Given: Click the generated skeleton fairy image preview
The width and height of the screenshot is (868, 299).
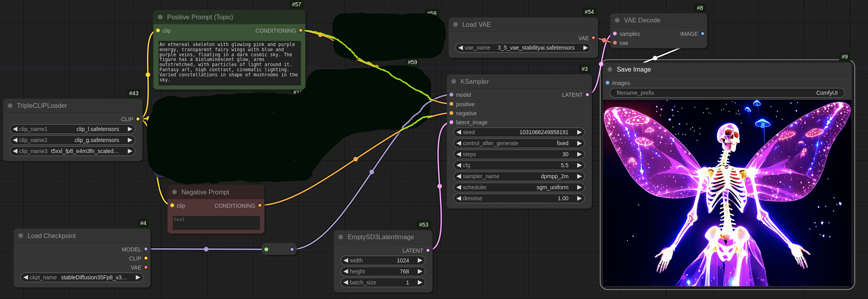Looking at the screenshot, I should 727,193.
